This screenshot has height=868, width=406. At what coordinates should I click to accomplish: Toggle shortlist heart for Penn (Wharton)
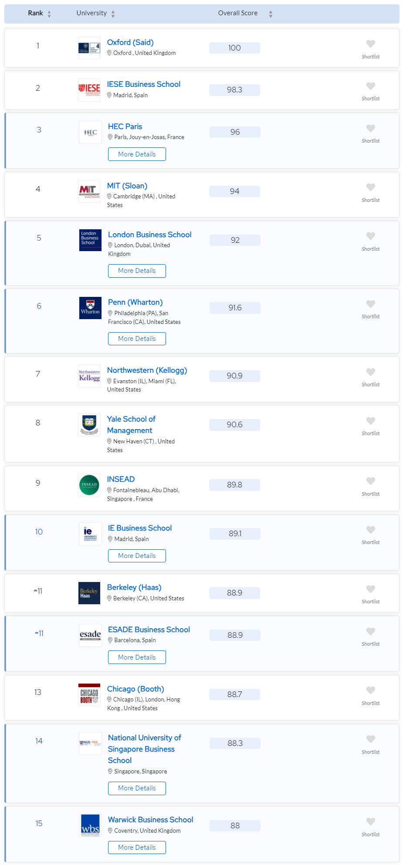(371, 304)
